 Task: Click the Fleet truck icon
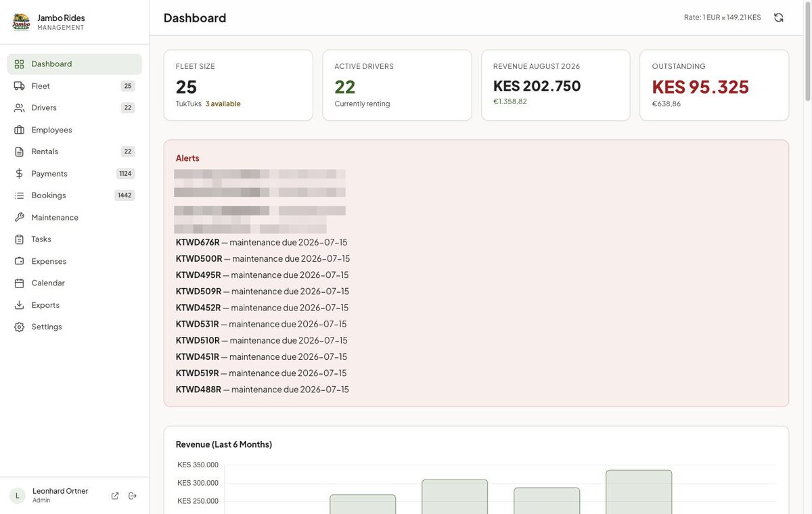click(x=19, y=86)
